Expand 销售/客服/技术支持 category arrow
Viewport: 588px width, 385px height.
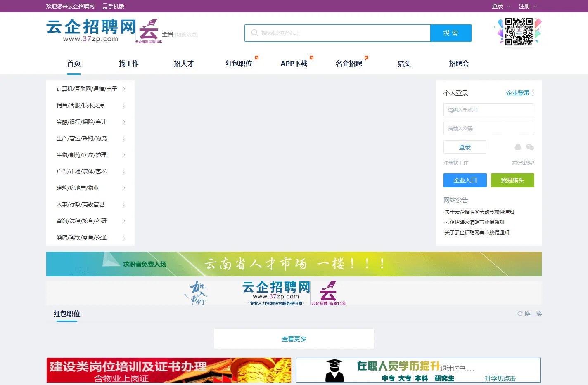124,105
